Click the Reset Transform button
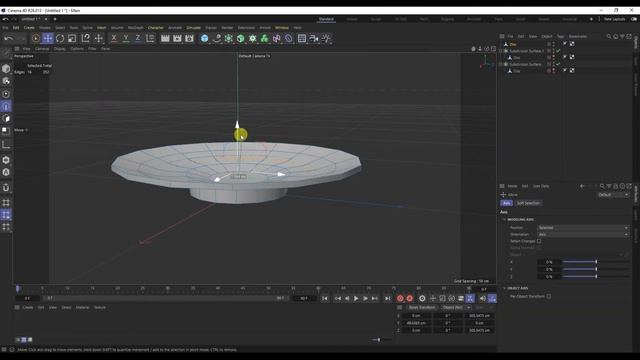Screen dimensions: 640x360 click(x=422, y=307)
